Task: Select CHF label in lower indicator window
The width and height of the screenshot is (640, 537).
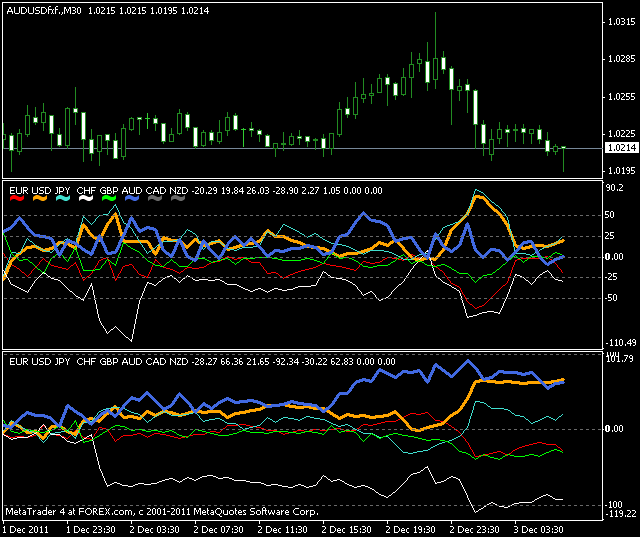Action: 86,362
